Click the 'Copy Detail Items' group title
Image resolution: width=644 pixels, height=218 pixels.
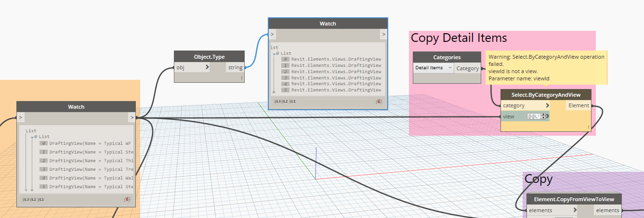(x=459, y=38)
